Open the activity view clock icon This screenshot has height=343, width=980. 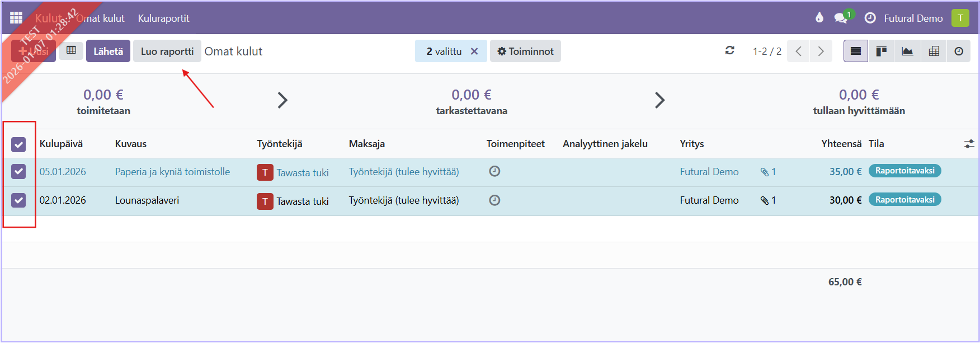tap(959, 51)
